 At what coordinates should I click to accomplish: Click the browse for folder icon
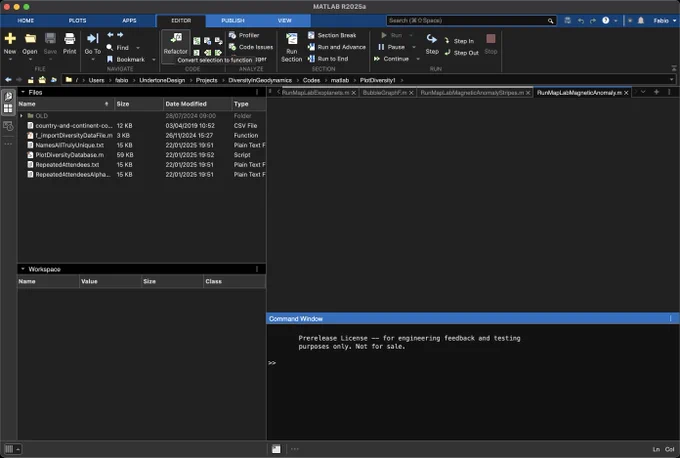tap(42, 80)
